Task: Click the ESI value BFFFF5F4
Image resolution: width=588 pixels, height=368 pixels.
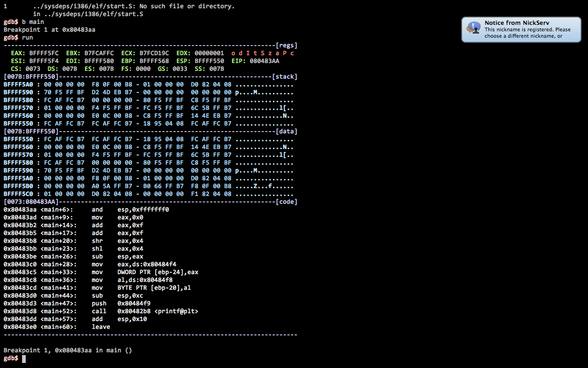Action: [44, 61]
